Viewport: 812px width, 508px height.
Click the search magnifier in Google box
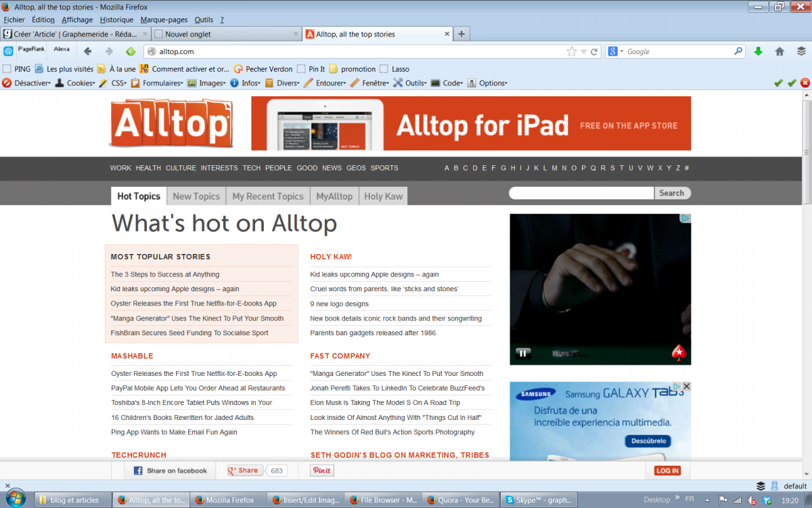pyautogui.click(x=738, y=51)
